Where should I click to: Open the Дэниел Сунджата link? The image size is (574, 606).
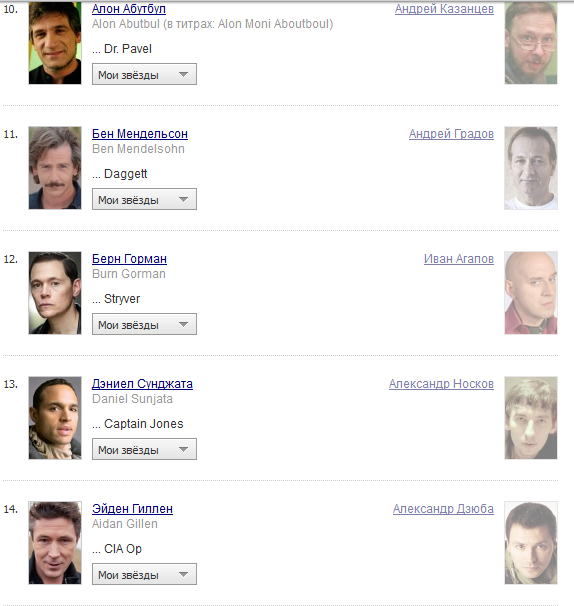pos(142,384)
